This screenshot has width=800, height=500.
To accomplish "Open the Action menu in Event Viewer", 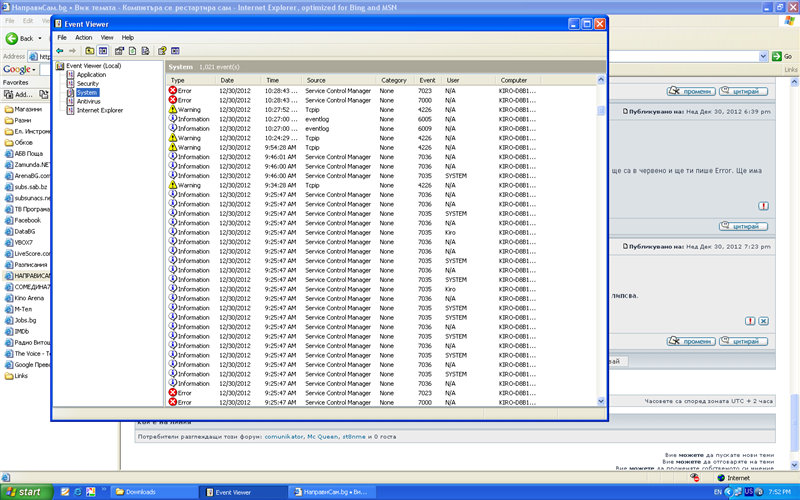I will 83,37.
